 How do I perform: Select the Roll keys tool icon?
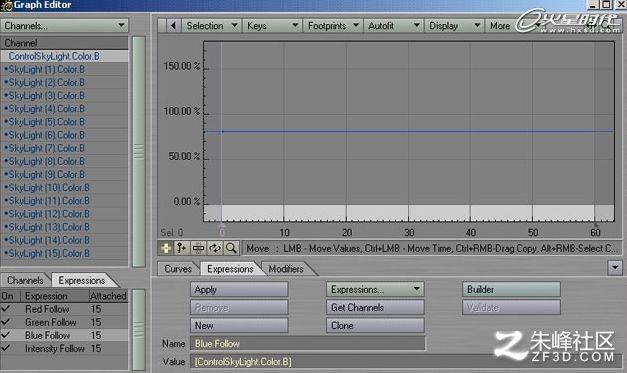215,248
